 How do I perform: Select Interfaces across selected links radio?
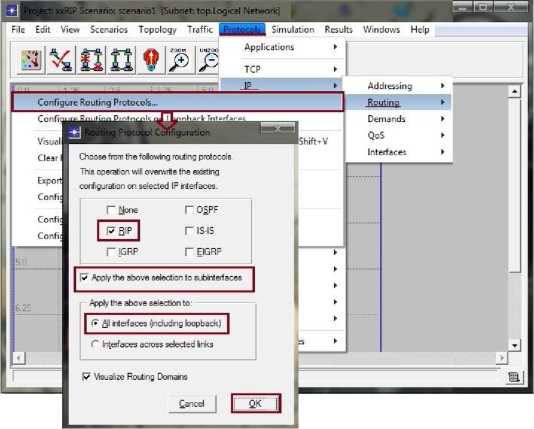pyautogui.click(x=95, y=344)
